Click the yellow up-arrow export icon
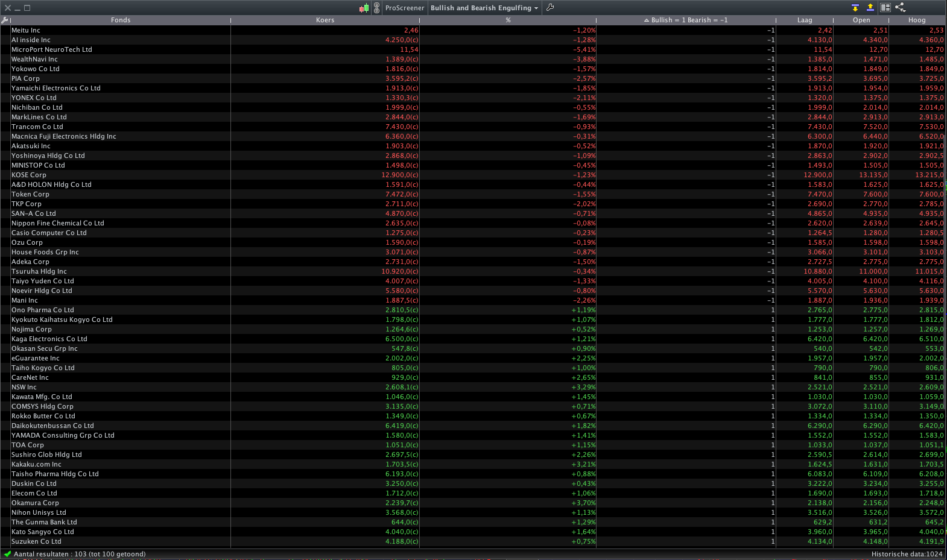The image size is (947, 560). coord(870,8)
